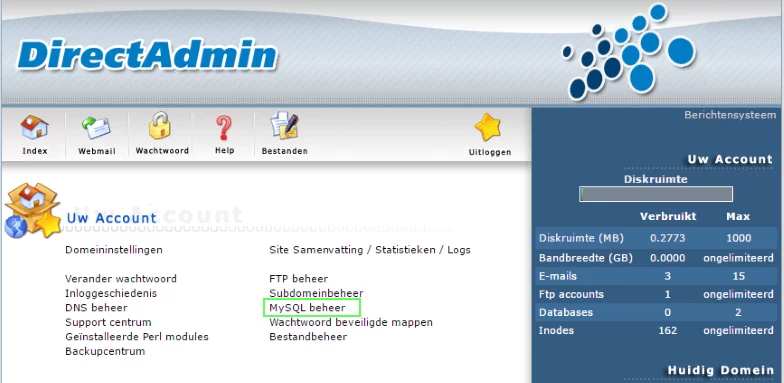Image resolution: width=784 pixels, height=383 pixels.
Task: Click the Verbruikt column header
Action: [x=668, y=216]
